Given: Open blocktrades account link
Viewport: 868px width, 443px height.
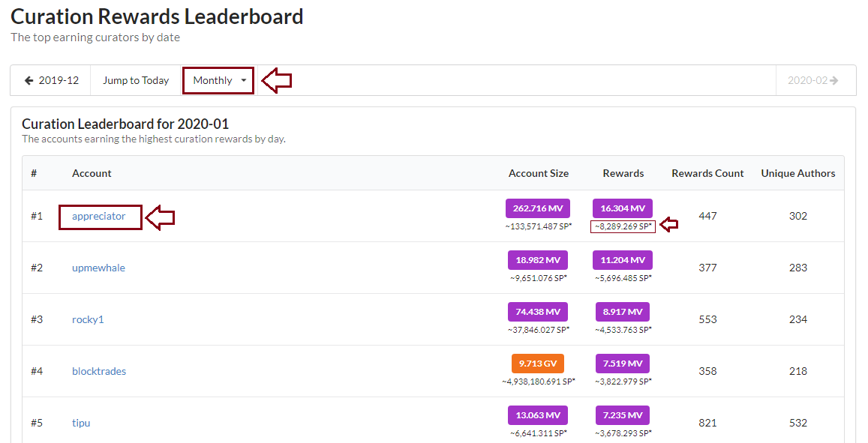Looking at the screenshot, I should pos(99,371).
